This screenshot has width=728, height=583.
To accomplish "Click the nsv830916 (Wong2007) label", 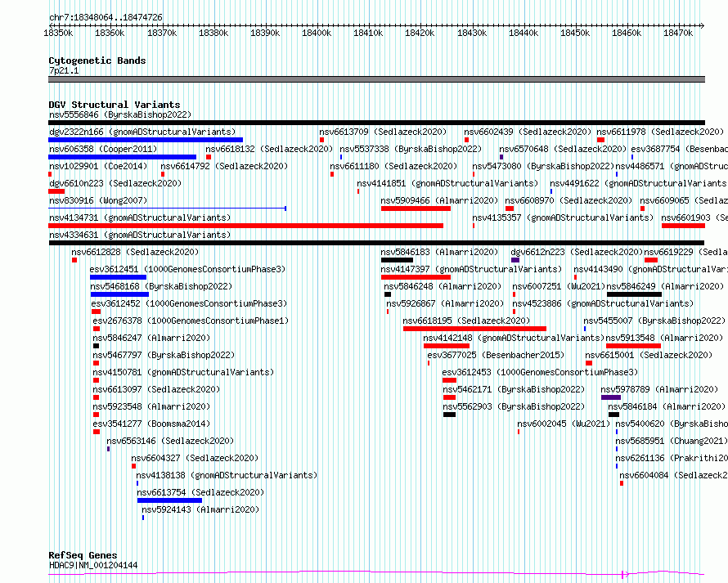I will pos(98,200).
